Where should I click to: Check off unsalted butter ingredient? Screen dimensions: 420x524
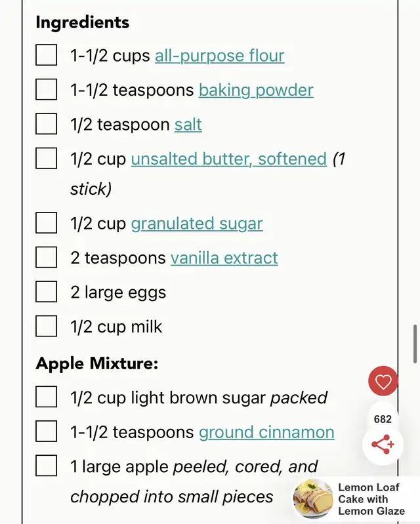46,158
